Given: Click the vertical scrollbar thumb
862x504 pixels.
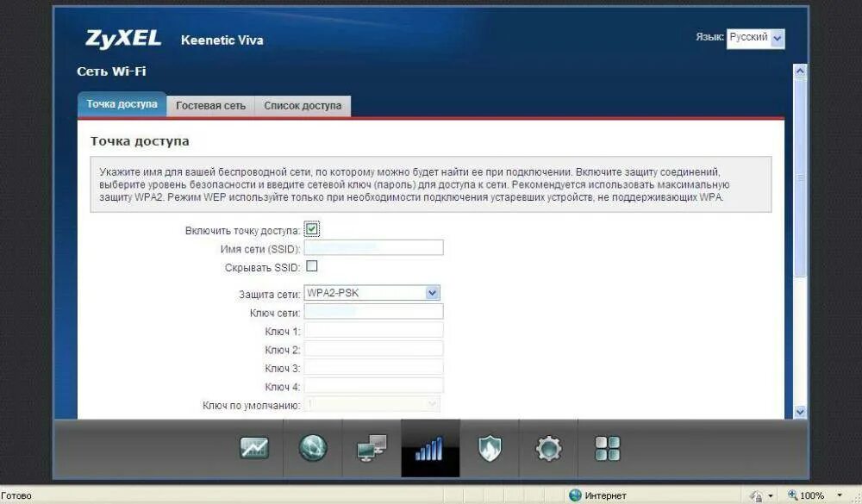Looking at the screenshot, I should tap(801, 177).
